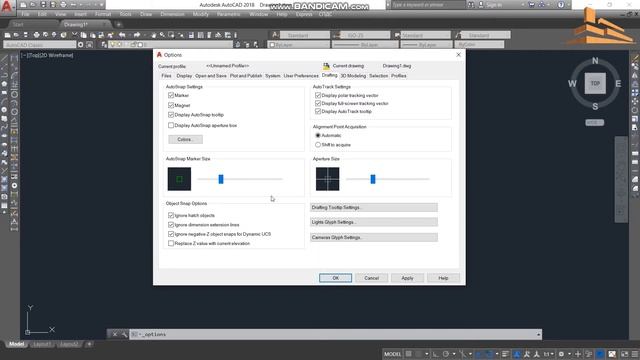Open the text style Standard dropdown
Image resolution: width=640 pixels, height=360 pixels.
click(304, 35)
